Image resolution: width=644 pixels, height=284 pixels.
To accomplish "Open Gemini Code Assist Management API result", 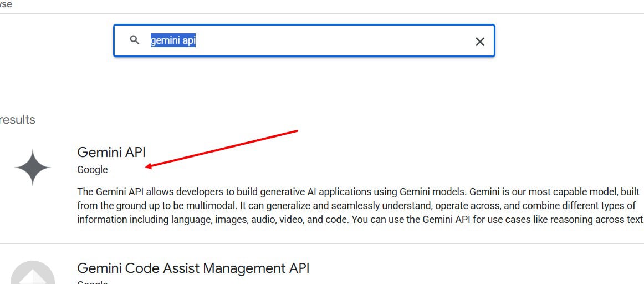I will [x=193, y=268].
